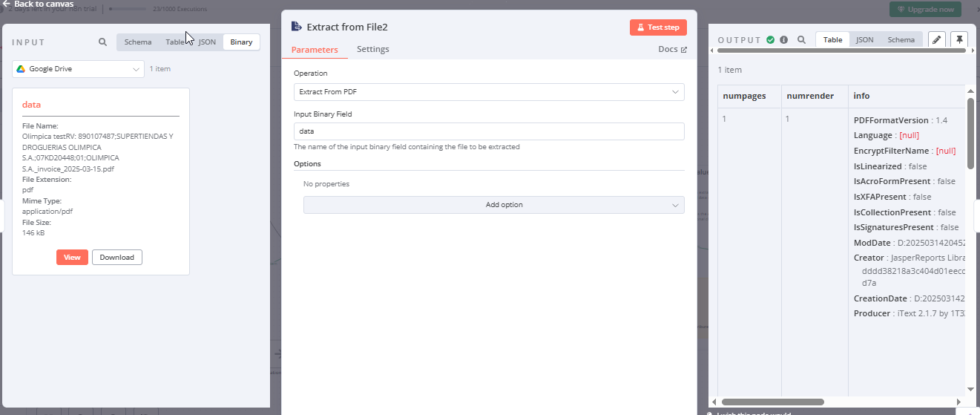The width and height of the screenshot is (980, 415).
Task: Pin the output data
Action: (x=959, y=40)
